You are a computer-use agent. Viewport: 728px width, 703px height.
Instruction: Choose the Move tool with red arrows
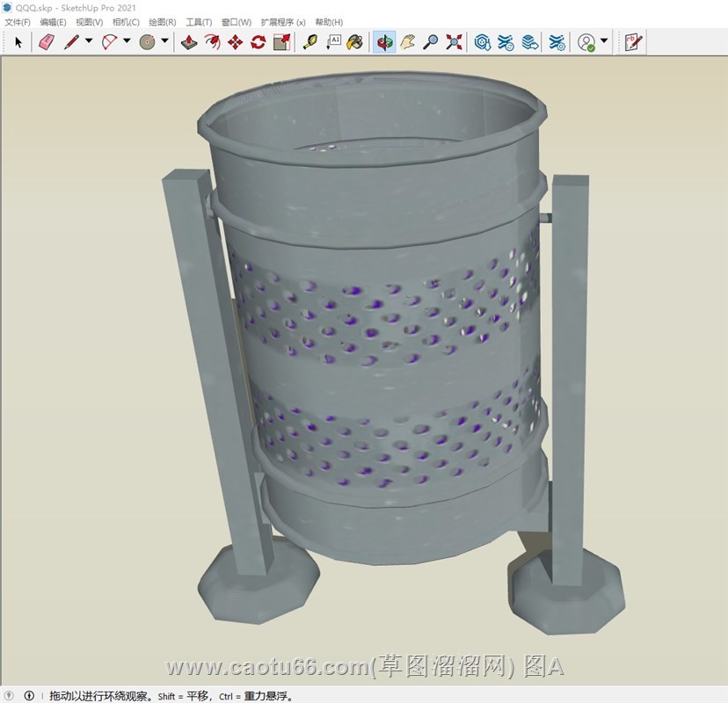pyautogui.click(x=235, y=41)
